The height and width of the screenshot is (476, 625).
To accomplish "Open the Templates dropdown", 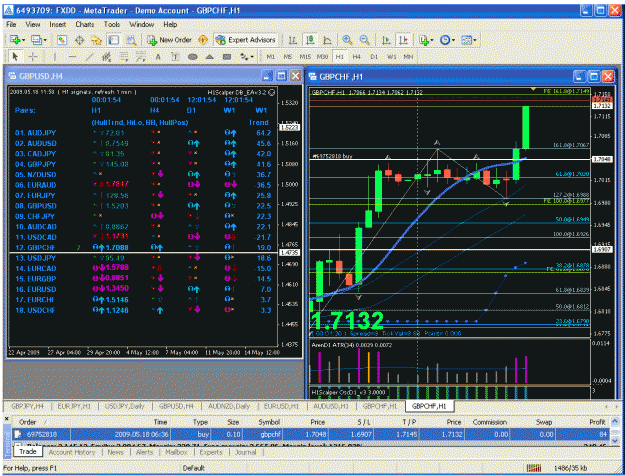I will 468,40.
